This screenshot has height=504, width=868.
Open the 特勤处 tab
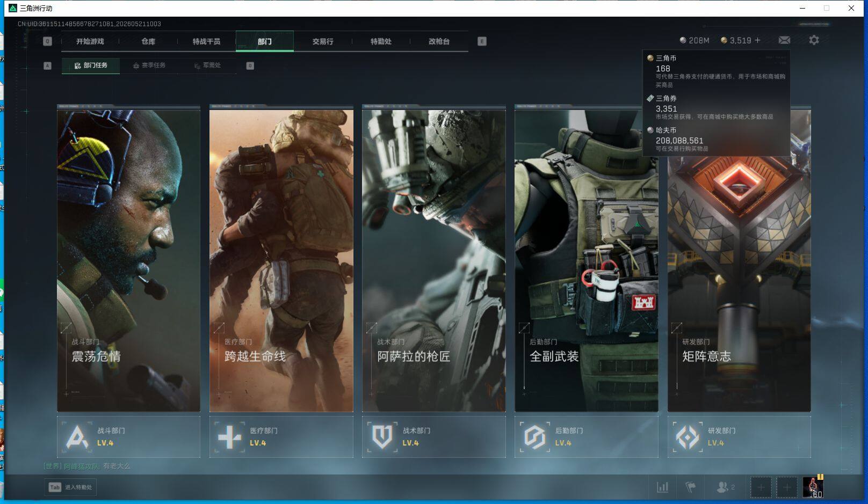(381, 41)
